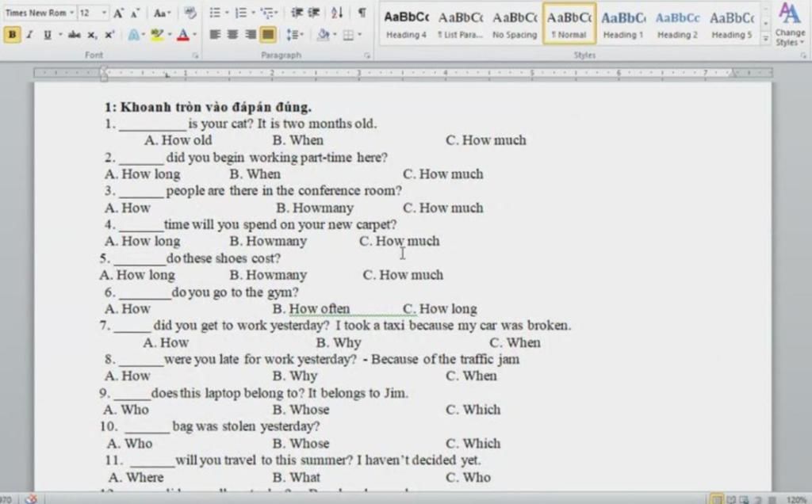Open Line Spacing options
The width and height of the screenshot is (812, 504).
tap(294, 35)
